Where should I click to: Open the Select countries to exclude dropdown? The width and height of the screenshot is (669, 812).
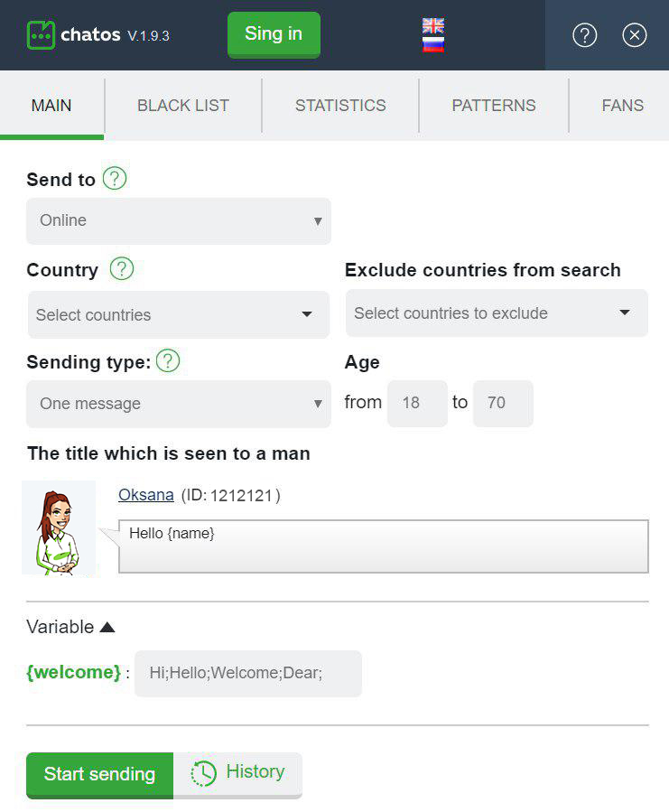(497, 313)
